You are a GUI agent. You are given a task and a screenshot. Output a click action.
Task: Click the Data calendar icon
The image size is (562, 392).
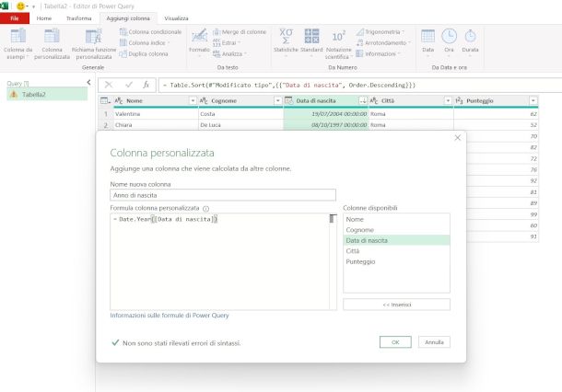[428, 36]
